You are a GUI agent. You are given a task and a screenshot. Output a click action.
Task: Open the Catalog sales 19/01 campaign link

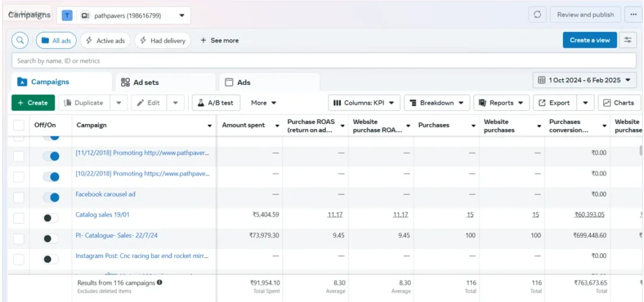point(103,215)
